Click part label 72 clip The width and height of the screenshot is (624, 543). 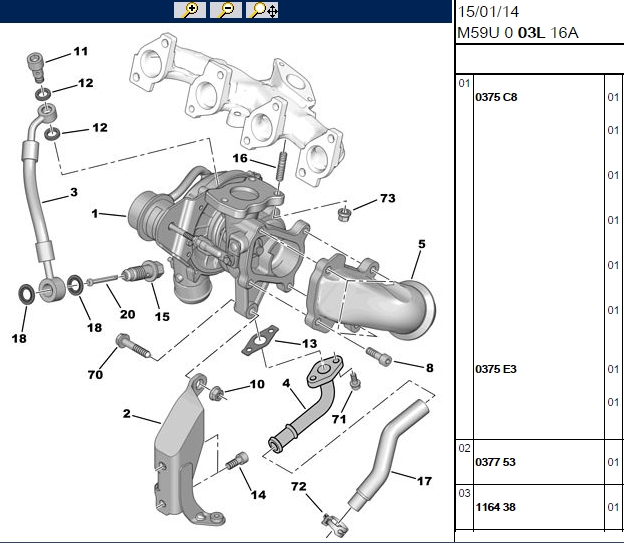[298, 486]
